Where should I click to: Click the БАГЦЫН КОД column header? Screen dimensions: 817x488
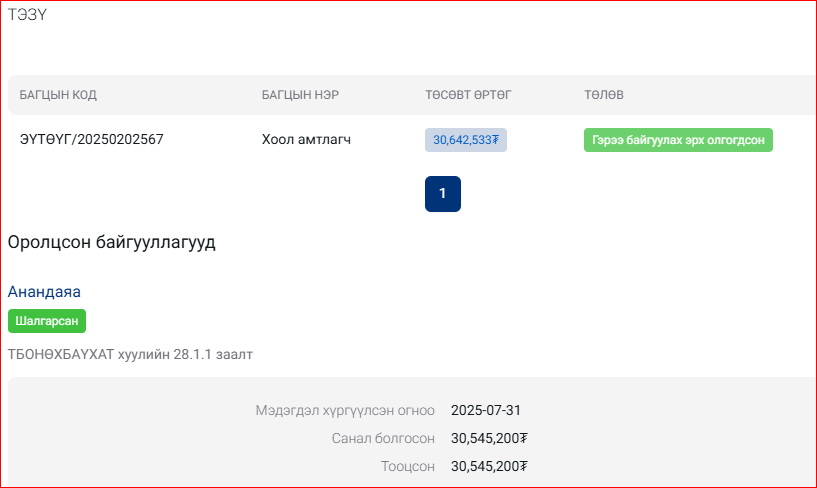[58, 95]
